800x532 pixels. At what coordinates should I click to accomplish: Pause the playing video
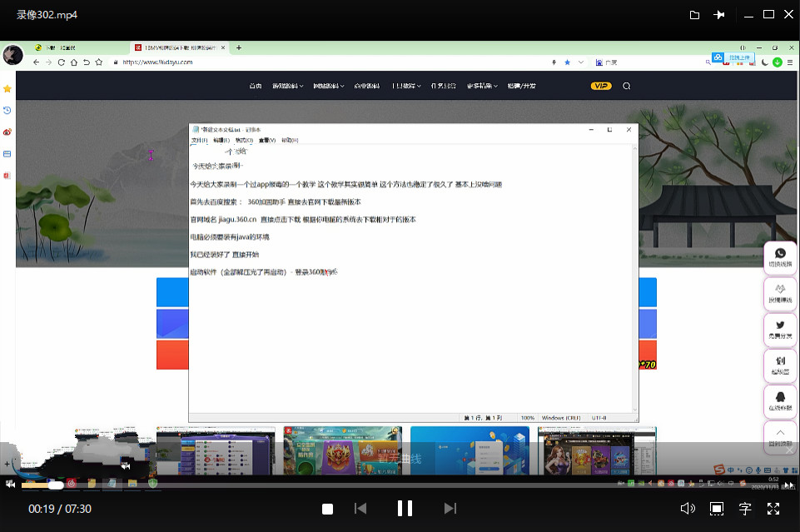tap(405, 508)
